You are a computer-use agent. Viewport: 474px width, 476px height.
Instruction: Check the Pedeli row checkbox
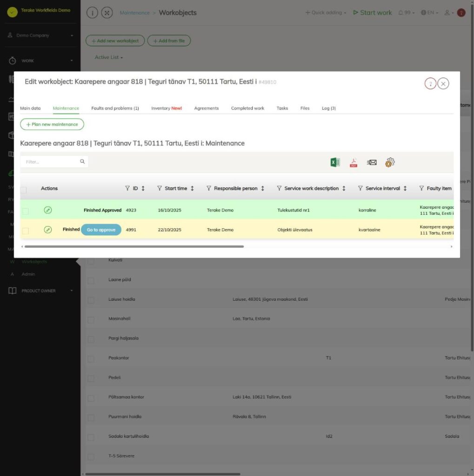pos(91,378)
